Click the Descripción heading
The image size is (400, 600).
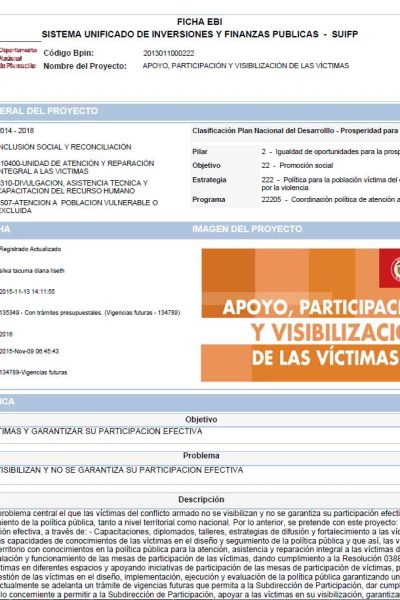(201, 499)
